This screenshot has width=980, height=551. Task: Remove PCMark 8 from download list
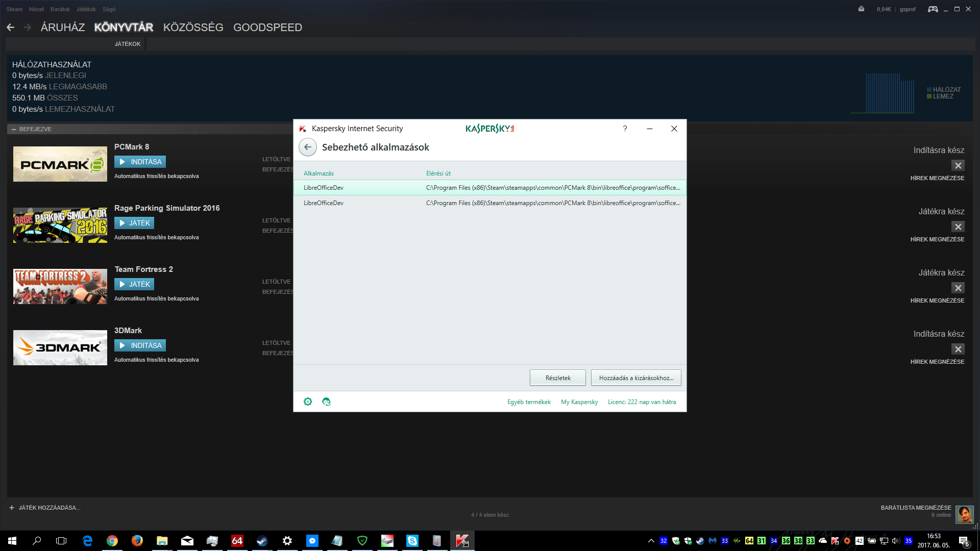tap(958, 165)
